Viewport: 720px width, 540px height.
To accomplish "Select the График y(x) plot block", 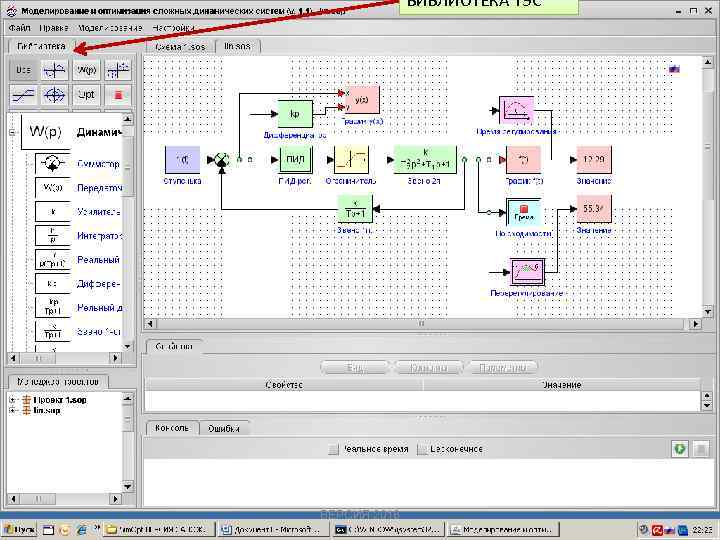I will [x=362, y=100].
